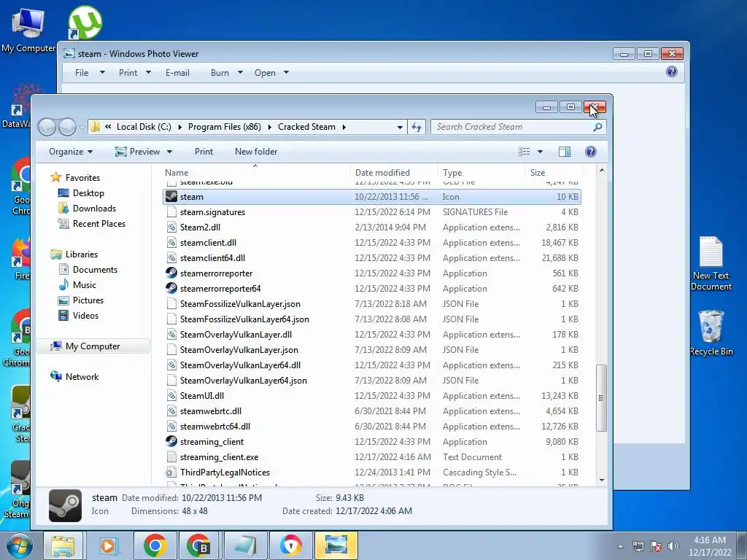
Task: Sort by Type column header
Action: (x=481, y=172)
